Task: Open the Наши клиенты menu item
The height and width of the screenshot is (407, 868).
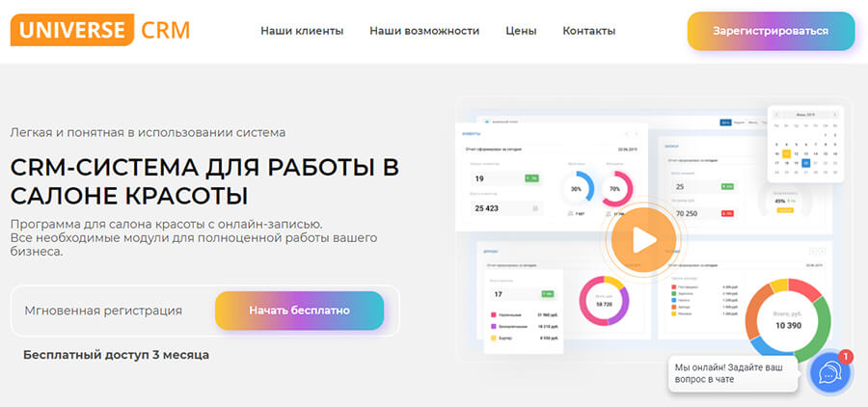Action: pyautogui.click(x=302, y=31)
